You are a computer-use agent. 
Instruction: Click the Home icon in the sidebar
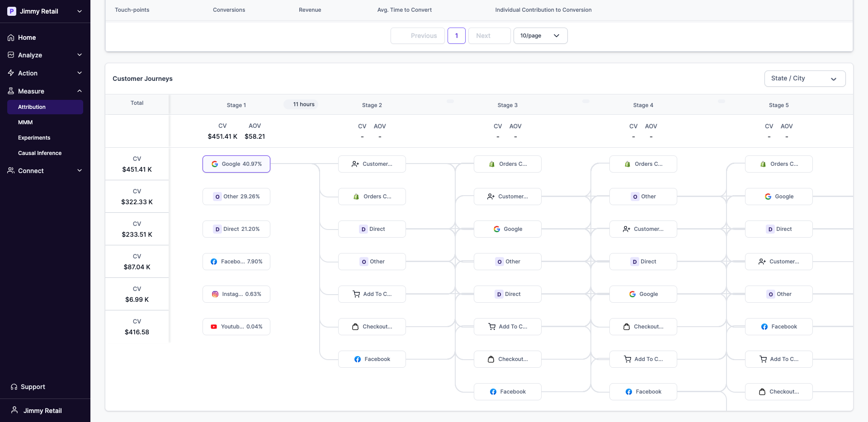click(x=10, y=38)
